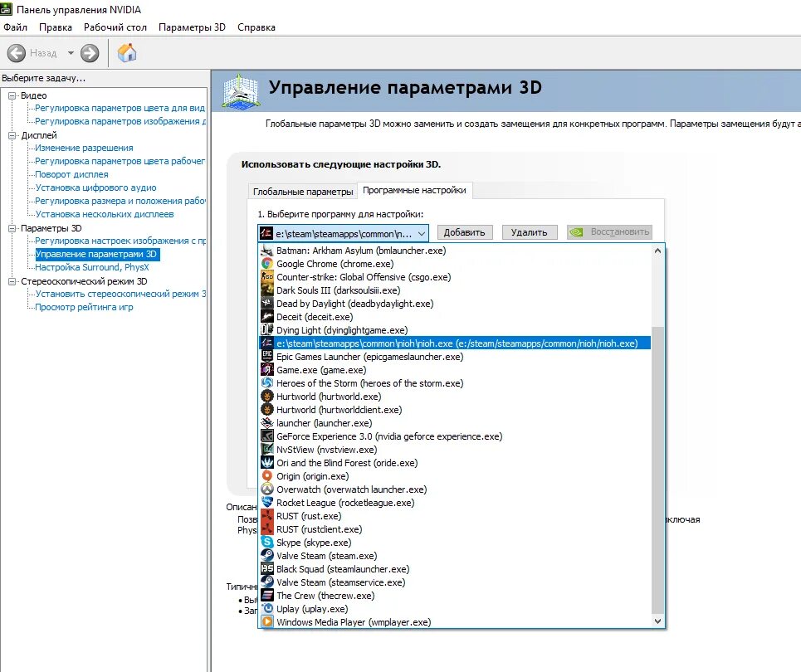801x672 pixels.
Task: Click the Восстановить button
Action: pos(609,231)
